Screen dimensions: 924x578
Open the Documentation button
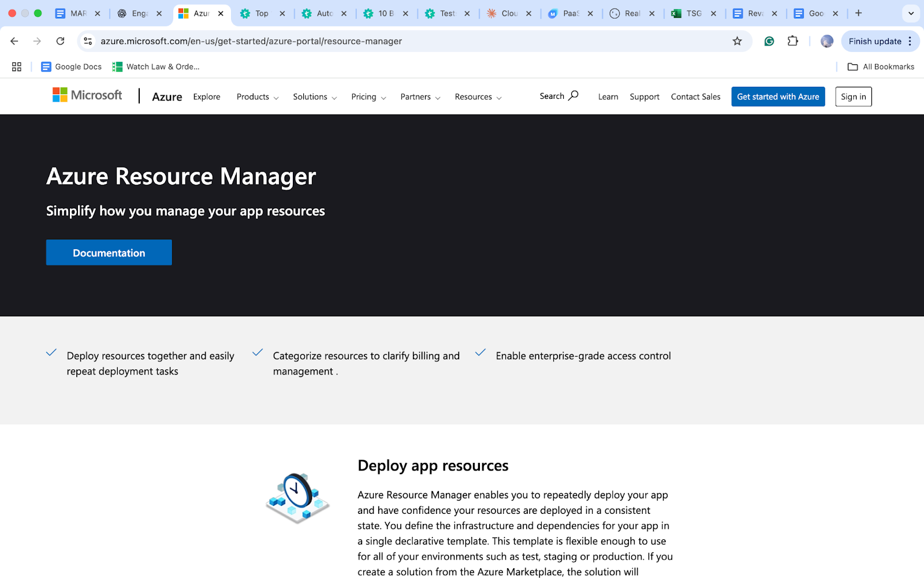tap(109, 253)
